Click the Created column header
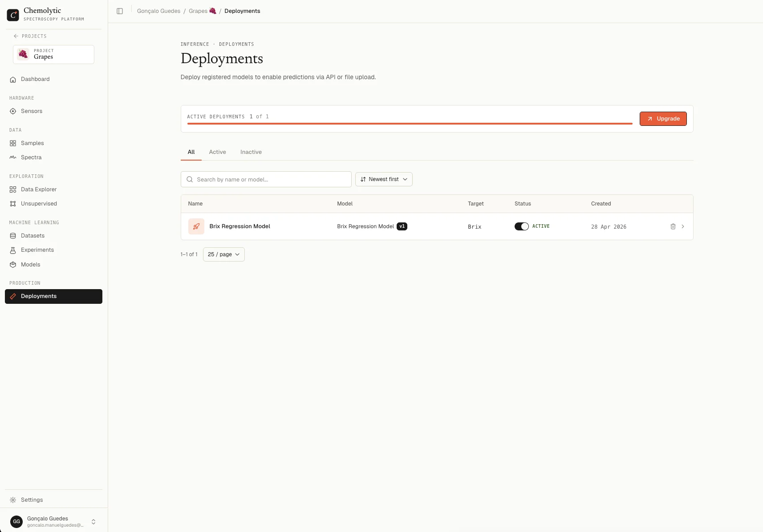763x532 pixels. click(x=601, y=204)
